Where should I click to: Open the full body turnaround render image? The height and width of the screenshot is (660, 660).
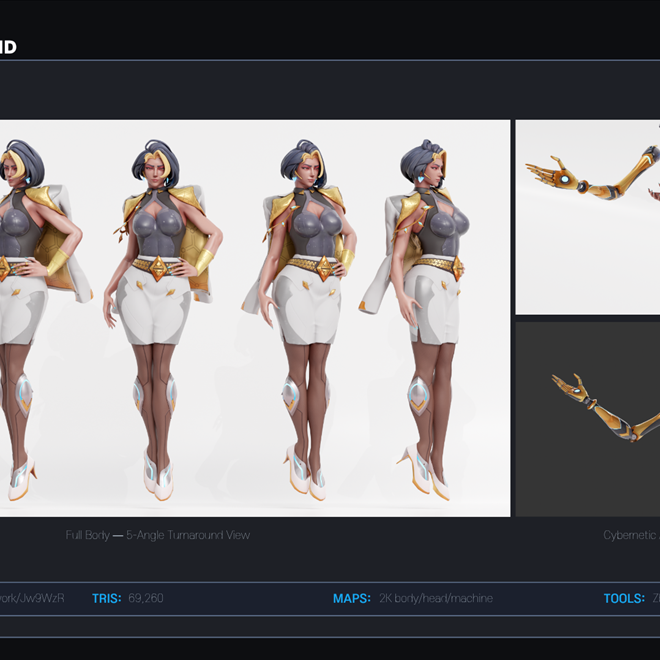click(x=255, y=318)
